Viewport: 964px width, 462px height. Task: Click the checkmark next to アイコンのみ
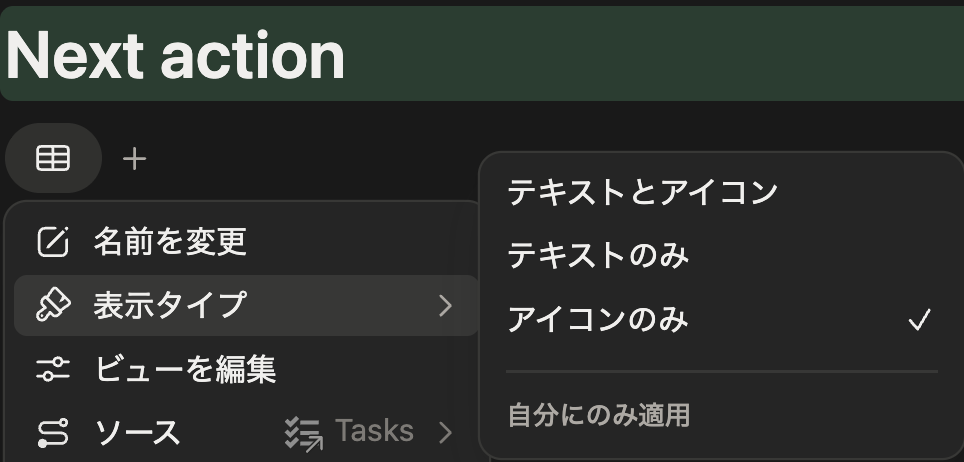(x=919, y=320)
